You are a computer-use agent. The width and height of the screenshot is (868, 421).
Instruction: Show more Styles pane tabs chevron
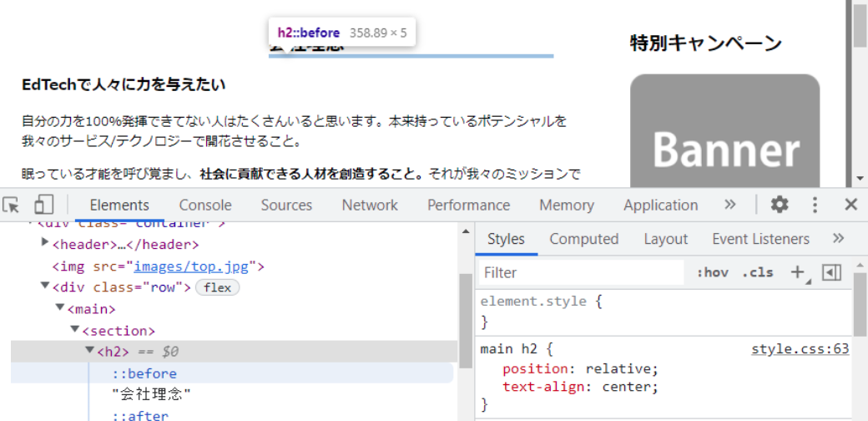(838, 238)
